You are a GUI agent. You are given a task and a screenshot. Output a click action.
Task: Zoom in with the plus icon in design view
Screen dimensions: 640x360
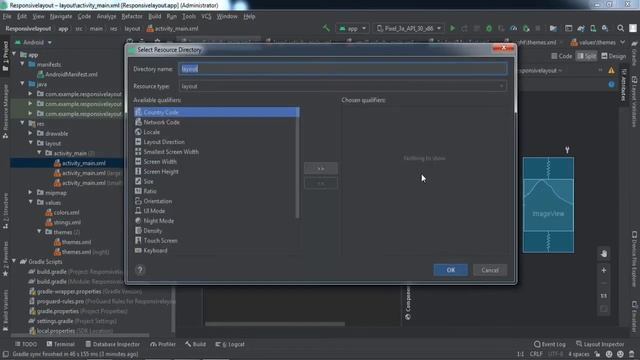(x=604, y=270)
